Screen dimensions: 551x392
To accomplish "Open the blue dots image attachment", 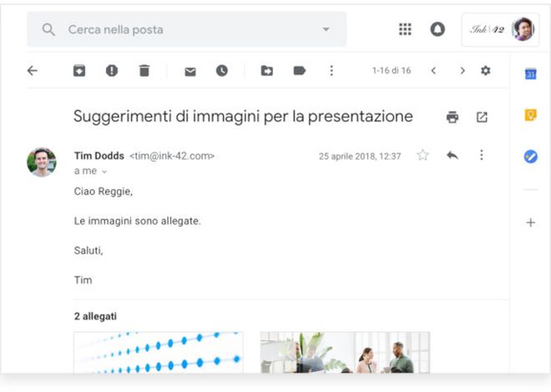I will click(159, 352).
